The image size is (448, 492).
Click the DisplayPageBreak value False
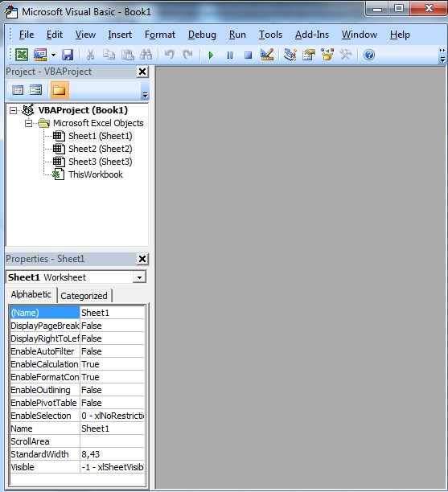[x=113, y=326]
